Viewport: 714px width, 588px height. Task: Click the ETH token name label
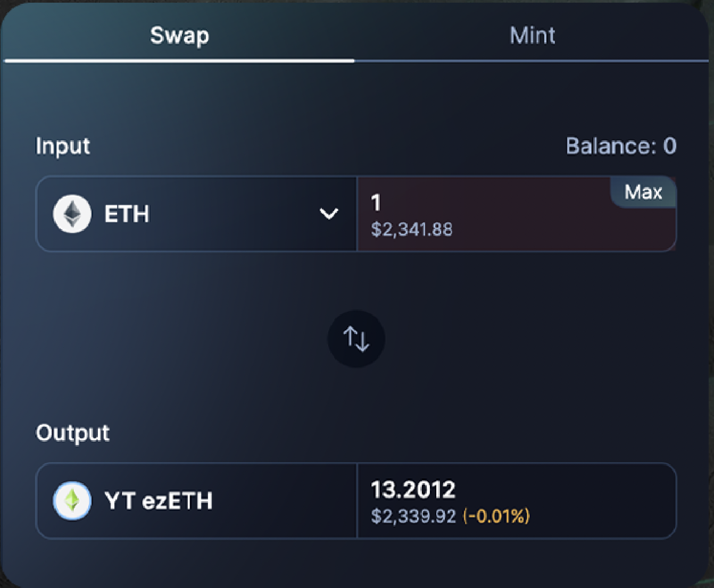click(127, 214)
